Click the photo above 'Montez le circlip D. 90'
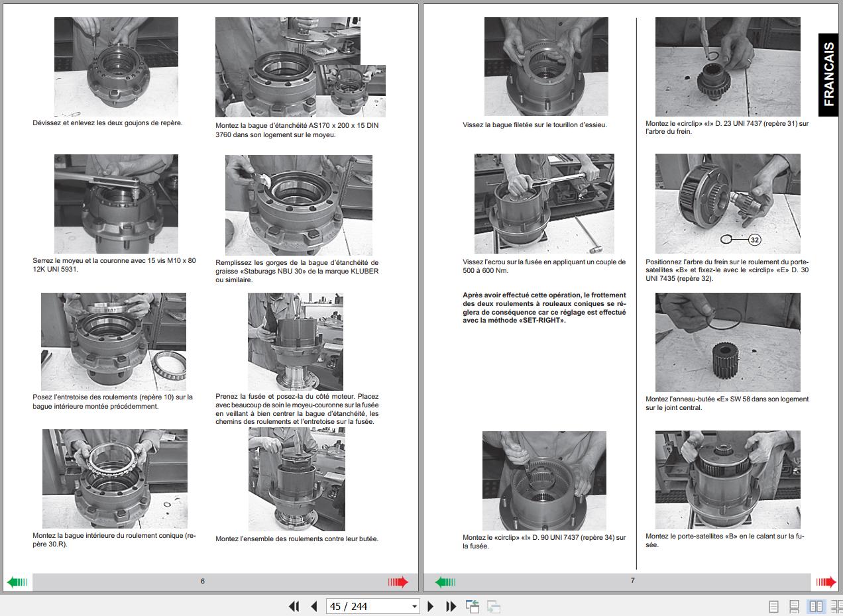843x616 pixels. (544, 481)
